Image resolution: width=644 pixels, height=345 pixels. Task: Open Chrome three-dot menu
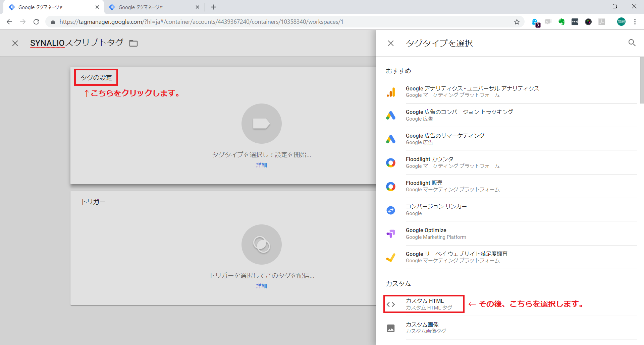point(635,22)
